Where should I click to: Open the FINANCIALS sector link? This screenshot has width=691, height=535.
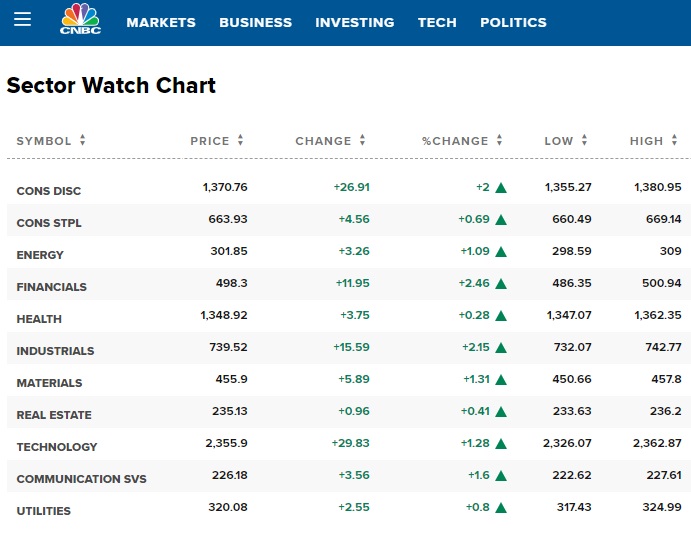(x=52, y=287)
